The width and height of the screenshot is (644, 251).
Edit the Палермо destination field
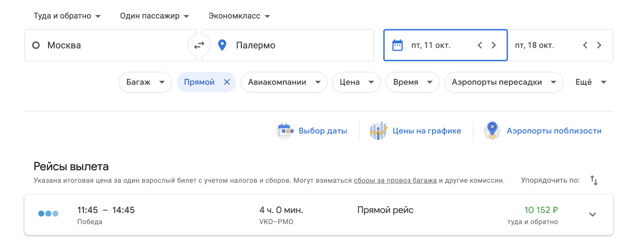288,45
